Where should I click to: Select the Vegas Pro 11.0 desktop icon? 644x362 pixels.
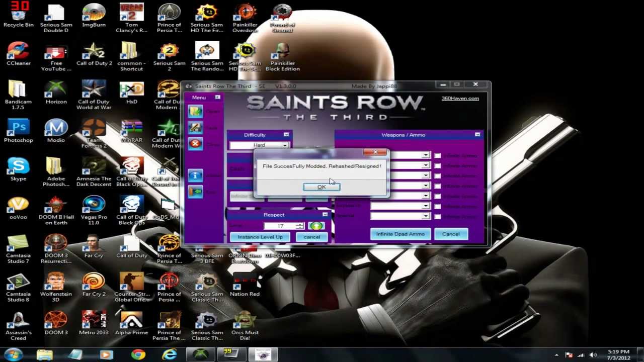point(94,210)
